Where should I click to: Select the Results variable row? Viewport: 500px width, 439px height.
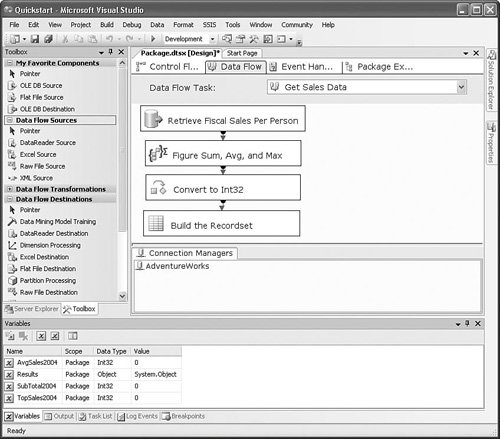tap(93, 374)
